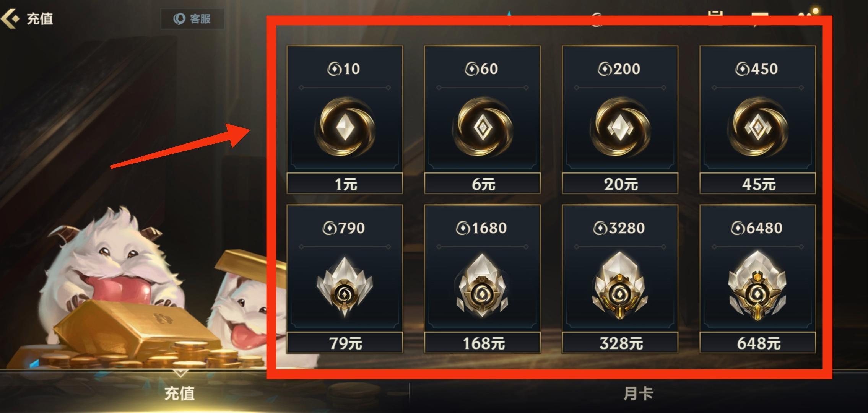This screenshot has width=868, height=413.
Task: Select the 1680 crystal pack icon
Action: (x=483, y=285)
